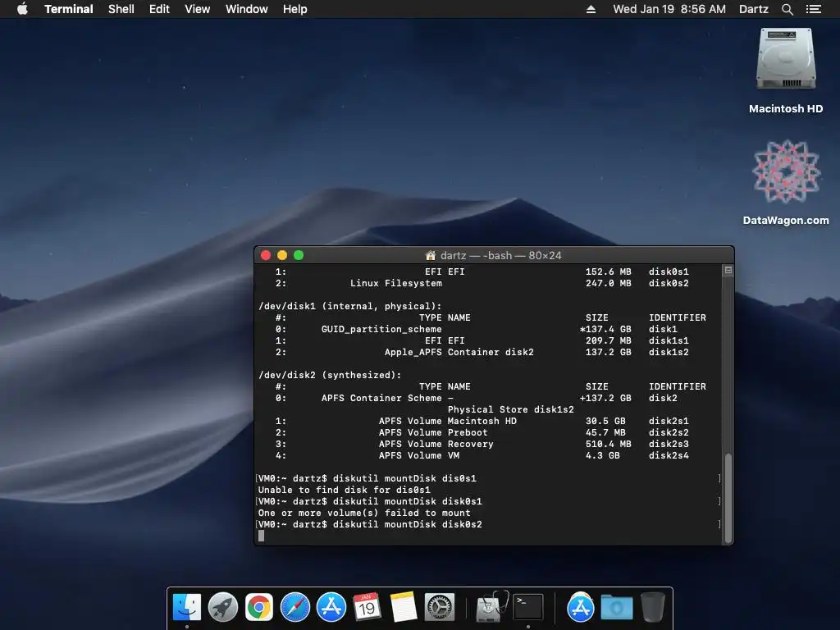Click 'APFS Volume Recovery' row
Viewport: 840px width, 630px height.
[x=436, y=444]
